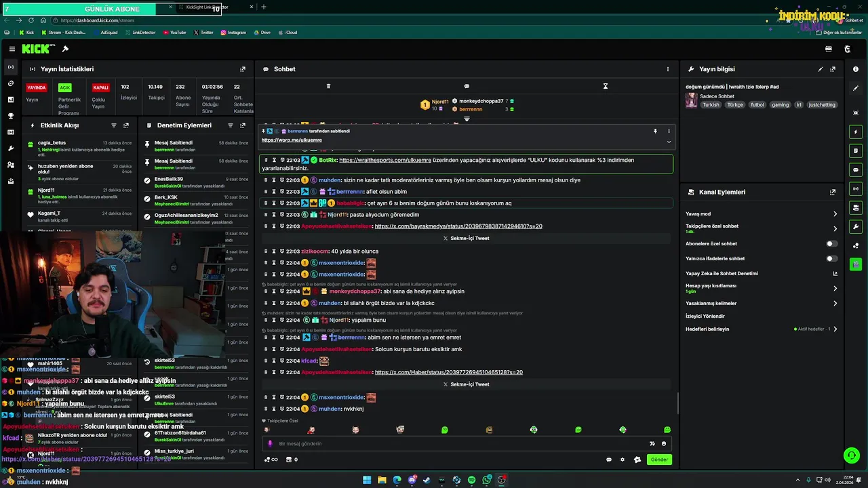Toggle the notes widget in right sidebar

pos(856,150)
